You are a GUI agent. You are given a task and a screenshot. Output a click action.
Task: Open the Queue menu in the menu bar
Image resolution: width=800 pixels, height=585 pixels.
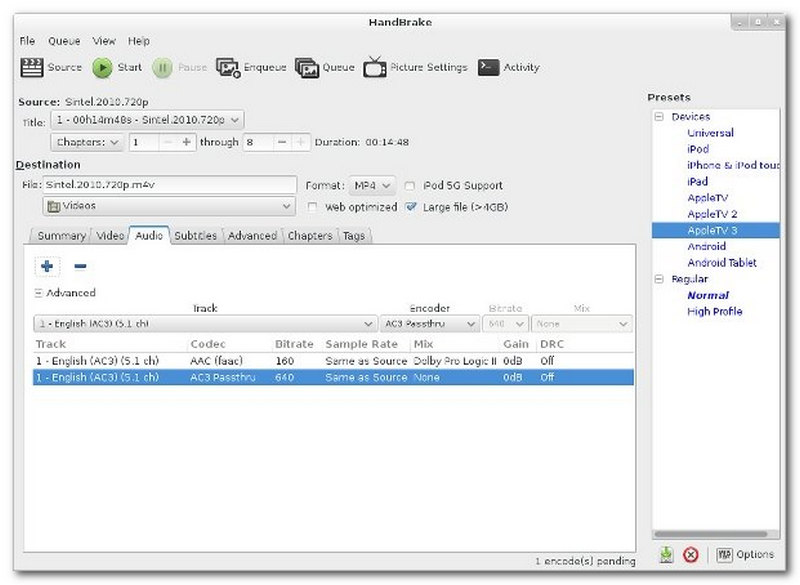[64, 41]
